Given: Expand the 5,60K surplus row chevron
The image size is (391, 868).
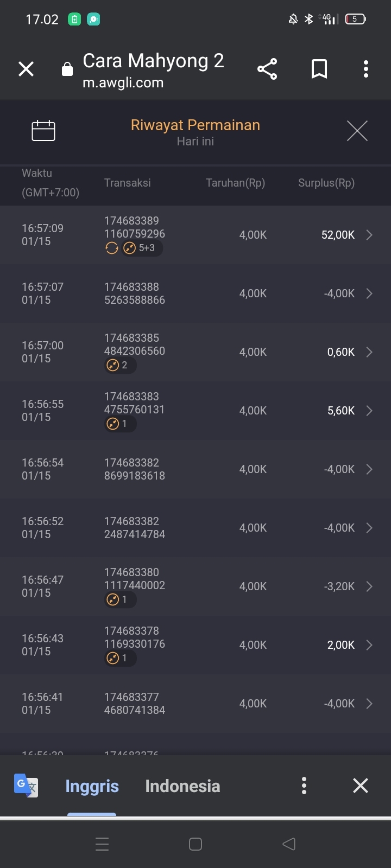Looking at the screenshot, I should click(369, 411).
